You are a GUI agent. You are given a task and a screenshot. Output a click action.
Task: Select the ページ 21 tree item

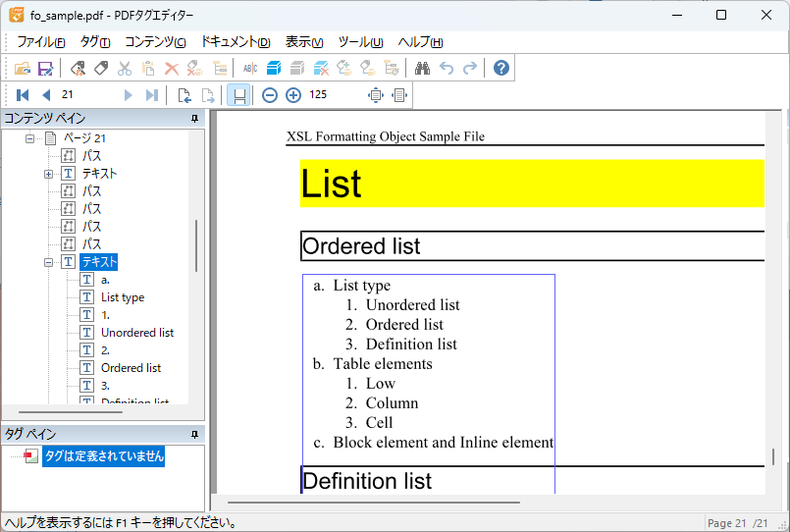84,138
